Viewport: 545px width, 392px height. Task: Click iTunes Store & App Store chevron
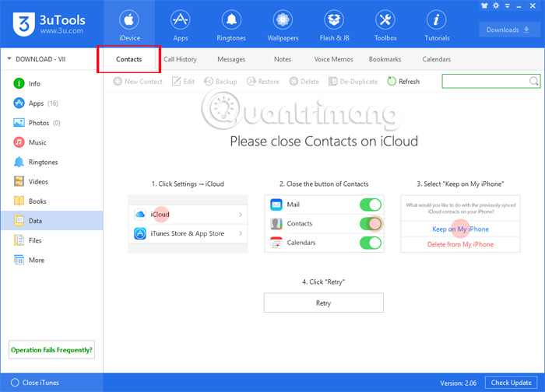coord(241,233)
